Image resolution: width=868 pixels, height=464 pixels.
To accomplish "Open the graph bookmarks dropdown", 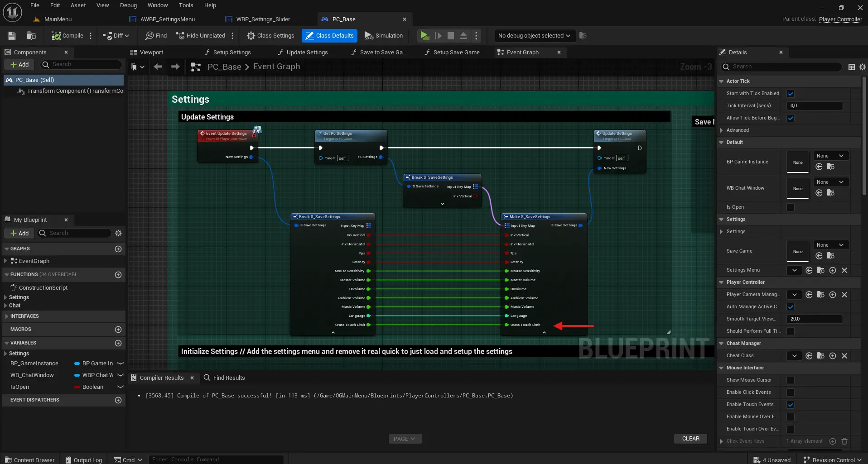I will (138, 67).
